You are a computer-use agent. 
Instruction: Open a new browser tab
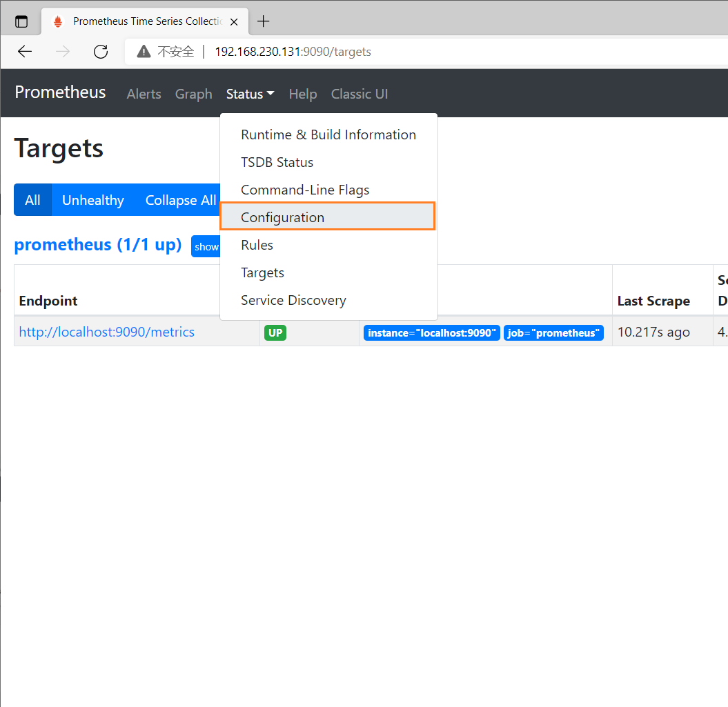point(263,21)
